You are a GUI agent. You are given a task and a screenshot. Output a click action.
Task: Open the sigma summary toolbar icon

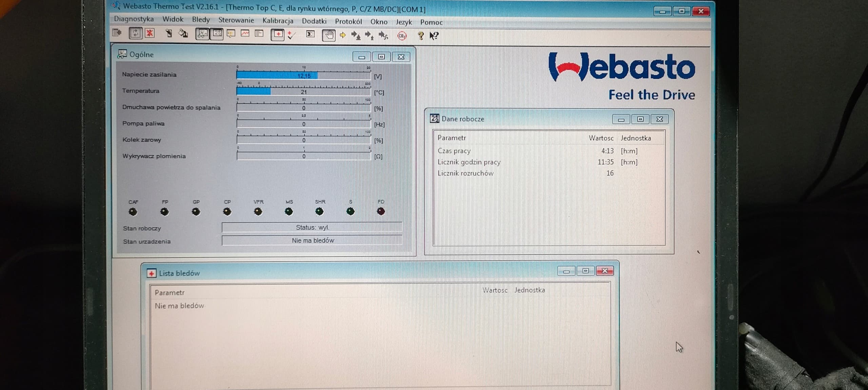(x=310, y=34)
